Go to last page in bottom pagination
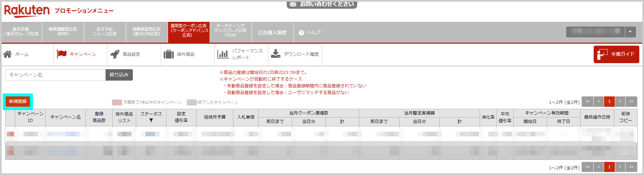644x175 pixels. [631, 167]
